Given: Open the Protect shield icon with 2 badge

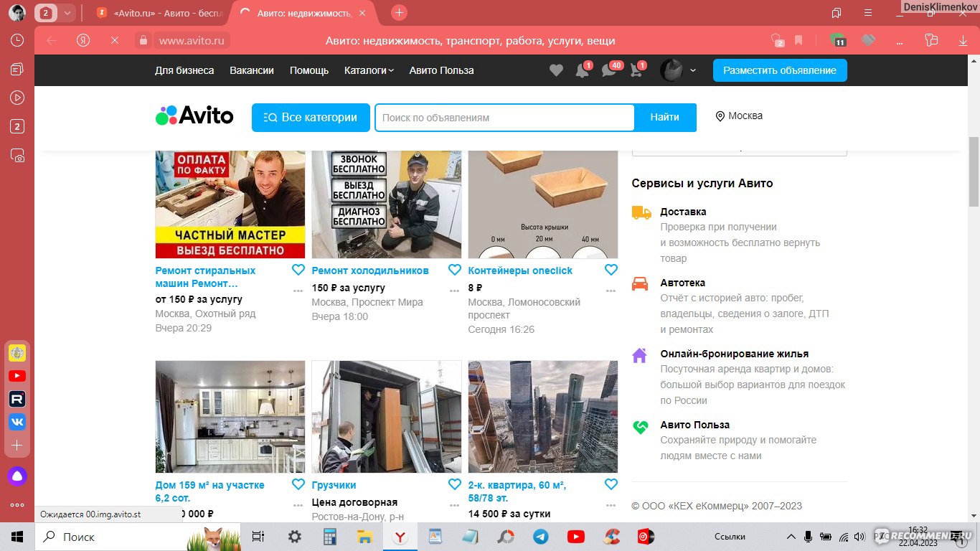Looking at the screenshot, I should [x=776, y=40].
